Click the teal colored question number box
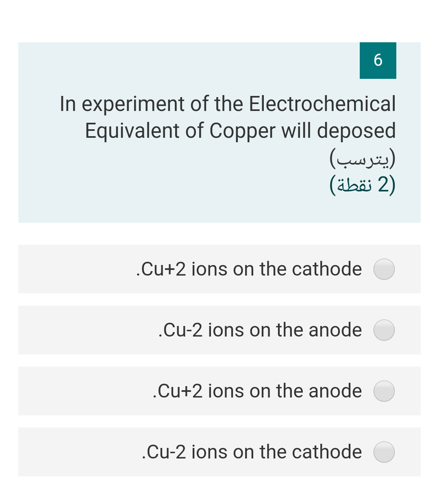Screen dimensions: 439x504 (378, 60)
